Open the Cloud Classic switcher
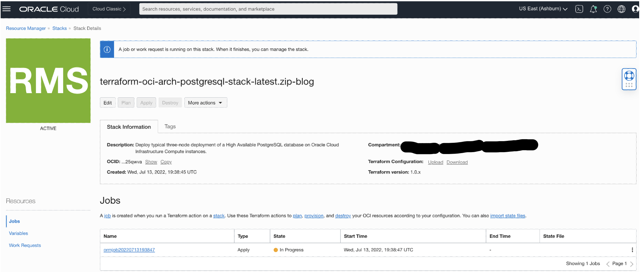The image size is (644, 272). (x=109, y=9)
